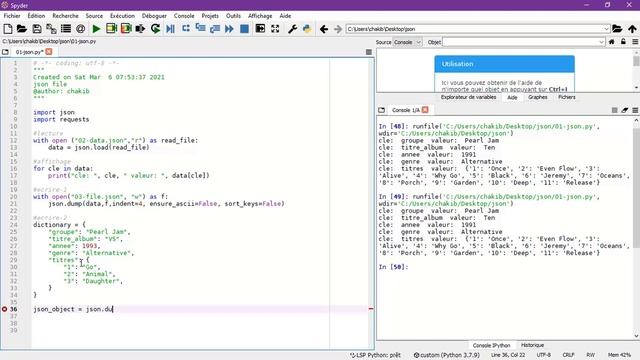Screen dimensions: 640x360
Task: Go back to previous cursor position
Action: click(x=324, y=29)
